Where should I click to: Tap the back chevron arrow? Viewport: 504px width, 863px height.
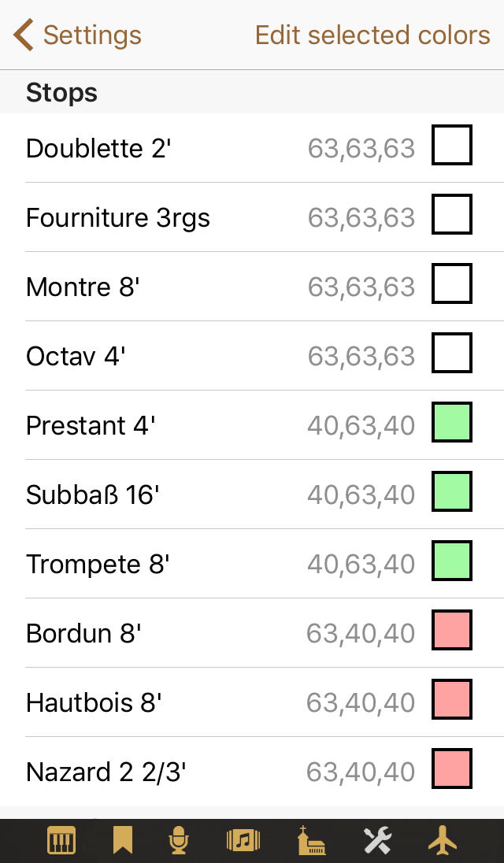[x=24, y=35]
